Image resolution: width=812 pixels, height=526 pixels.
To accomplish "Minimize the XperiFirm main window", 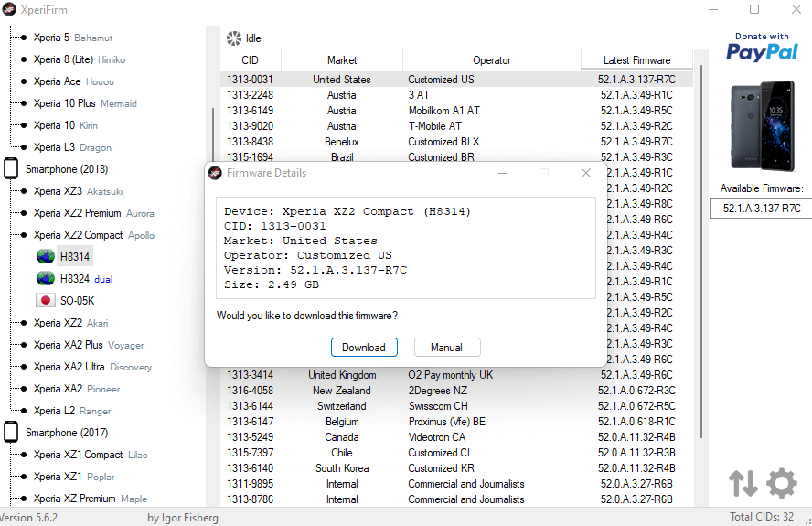I will pyautogui.click(x=713, y=9).
